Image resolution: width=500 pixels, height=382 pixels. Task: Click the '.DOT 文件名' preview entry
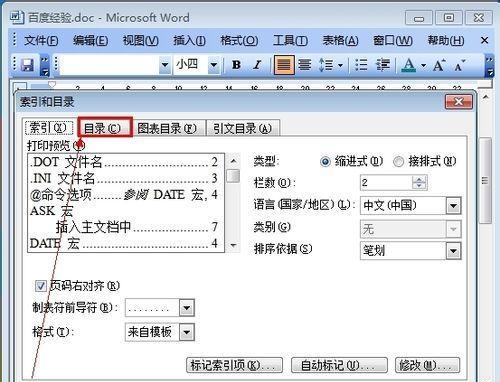(124, 162)
